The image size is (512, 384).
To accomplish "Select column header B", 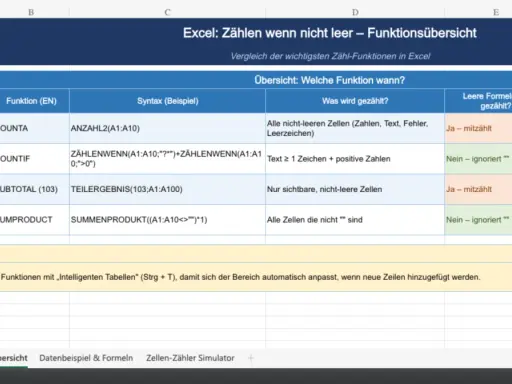I will click(x=31, y=13).
